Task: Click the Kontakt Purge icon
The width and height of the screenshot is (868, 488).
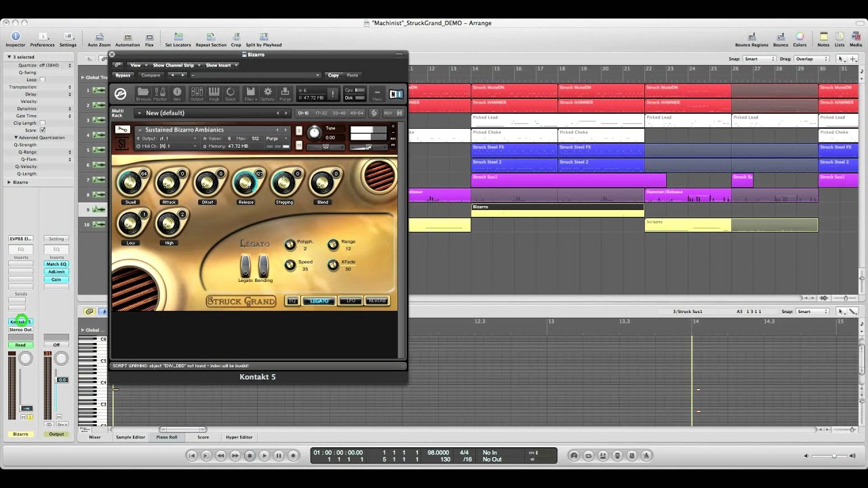Action: click(285, 94)
